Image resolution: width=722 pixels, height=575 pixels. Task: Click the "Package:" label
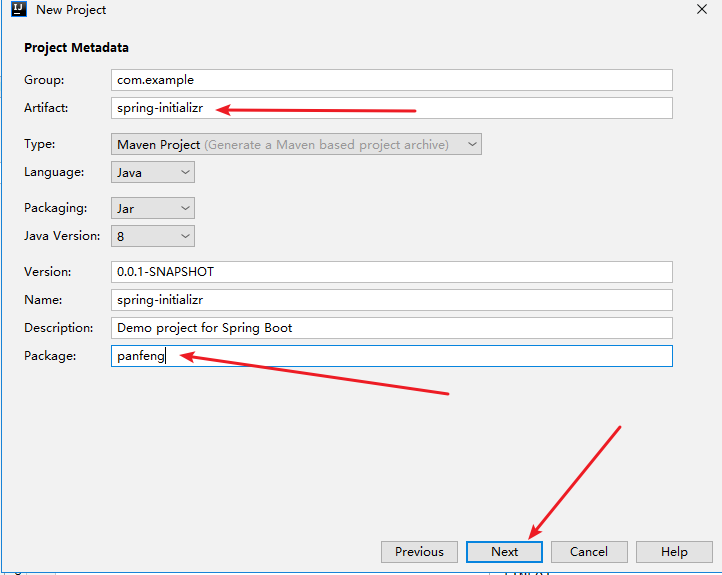click(50, 356)
